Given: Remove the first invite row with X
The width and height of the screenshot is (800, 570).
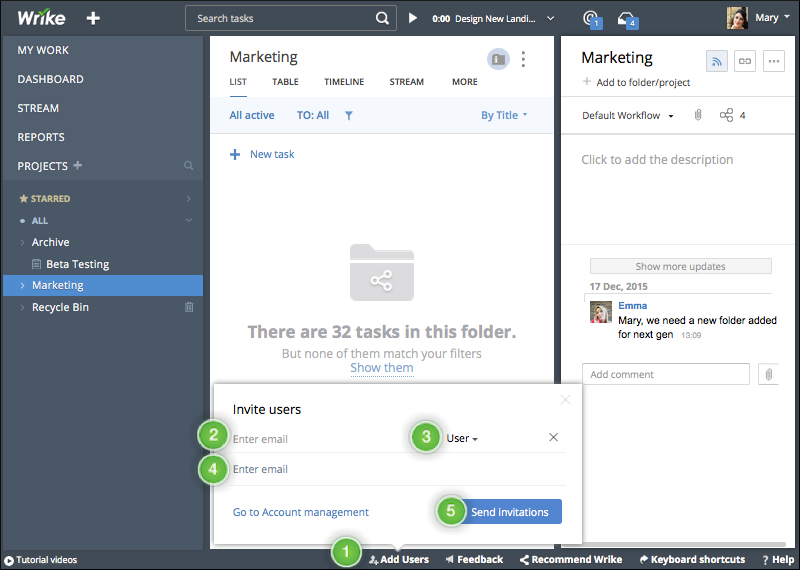Looking at the screenshot, I should 553,437.
